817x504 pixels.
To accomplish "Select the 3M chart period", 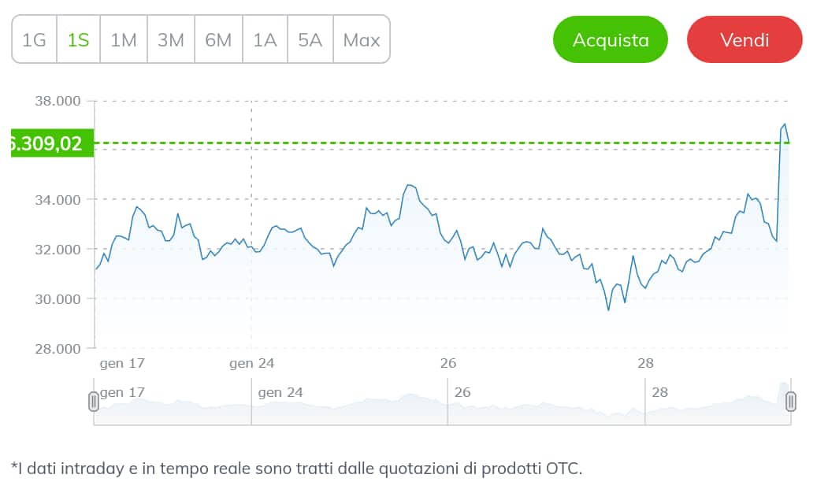I will point(170,39).
